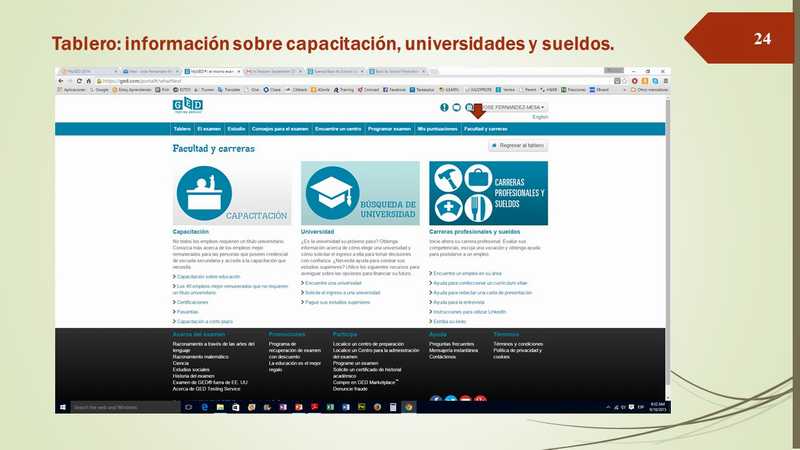
Task: Open the volume icon in the system tray
Action: tap(623, 407)
